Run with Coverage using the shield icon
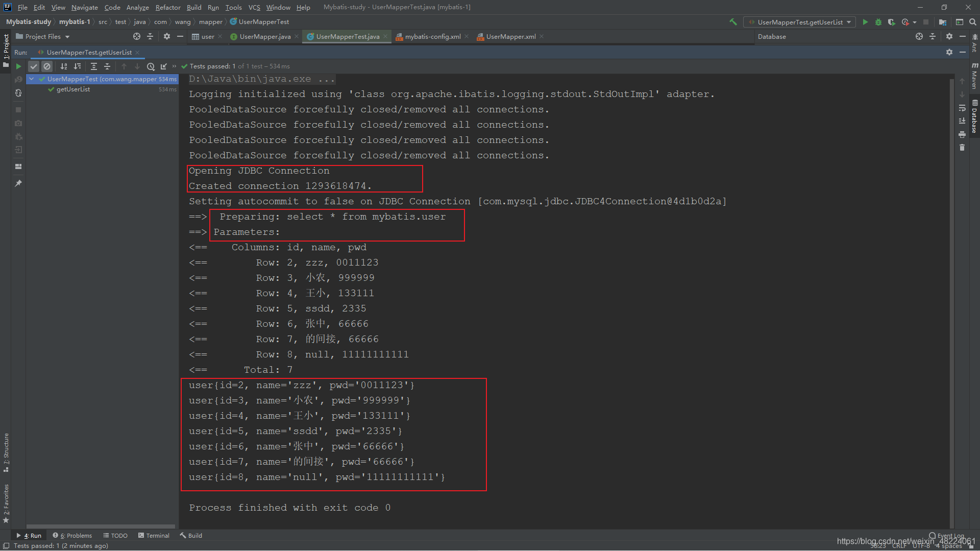 point(891,22)
